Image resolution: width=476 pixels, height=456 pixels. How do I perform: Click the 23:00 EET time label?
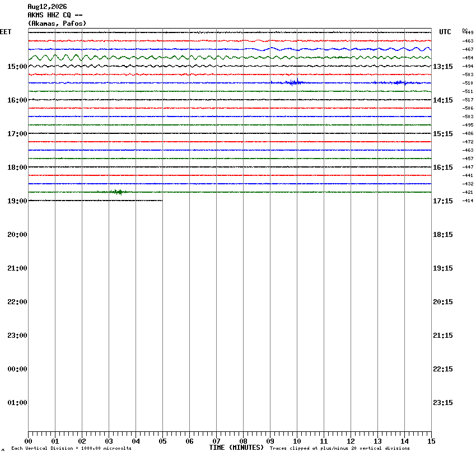(17, 336)
